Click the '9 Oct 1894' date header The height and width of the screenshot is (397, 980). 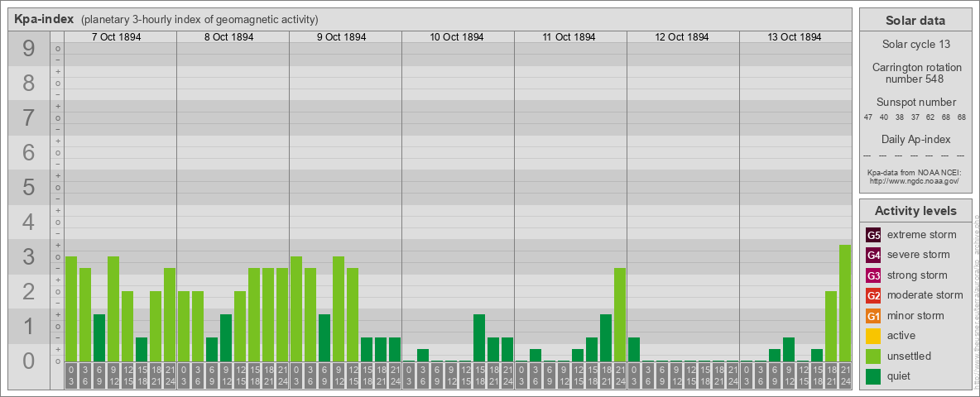click(341, 37)
